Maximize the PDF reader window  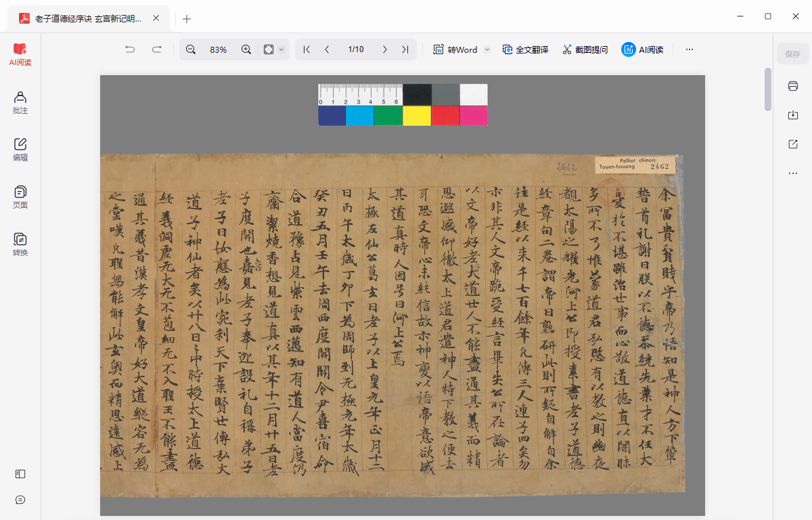pos(768,16)
